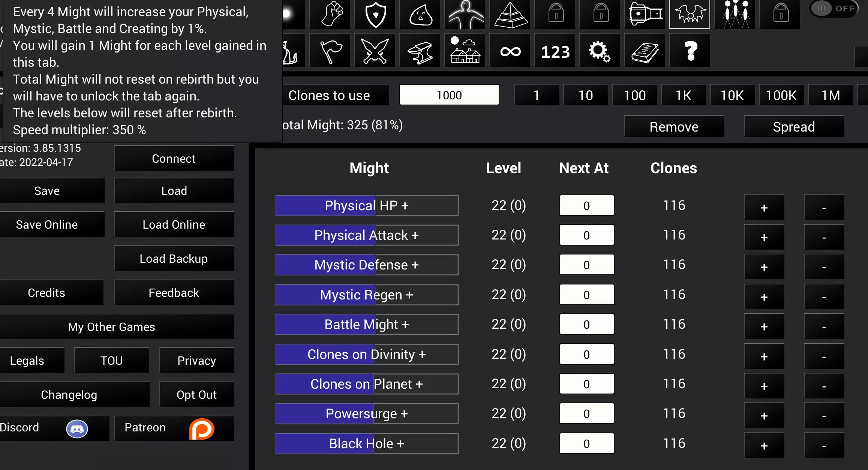
Task: Open the question mark help tab
Action: (690, 51)
